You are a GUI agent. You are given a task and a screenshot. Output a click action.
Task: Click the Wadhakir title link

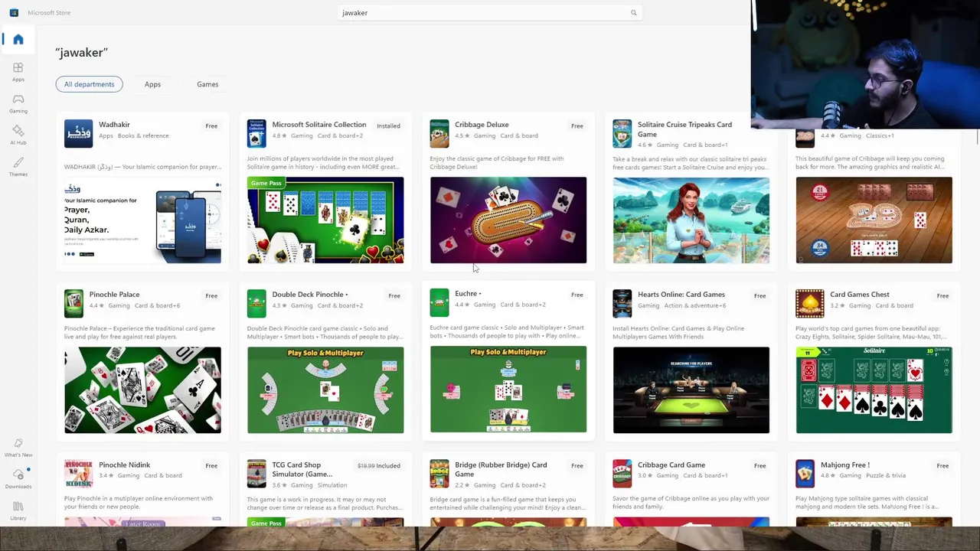tap(114, 125)
